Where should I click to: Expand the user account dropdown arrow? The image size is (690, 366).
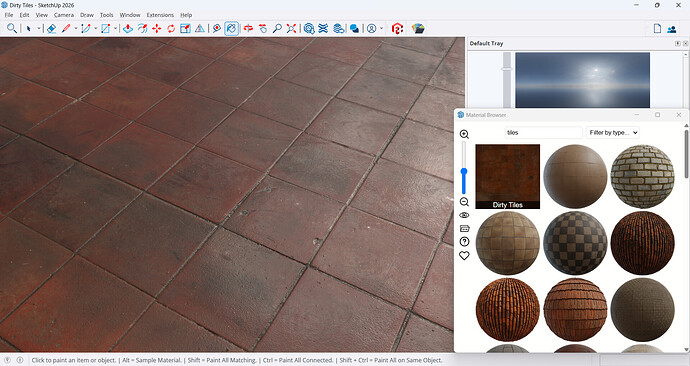point(381,29)
